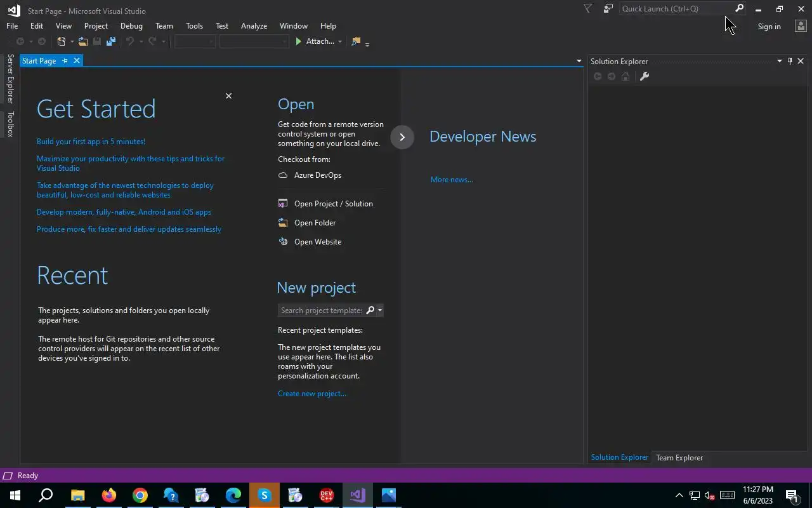Image resolution: width=812 pixels, height=508 pixels.
Task: Click 'Create new project...' link
Action: (312, 394)
